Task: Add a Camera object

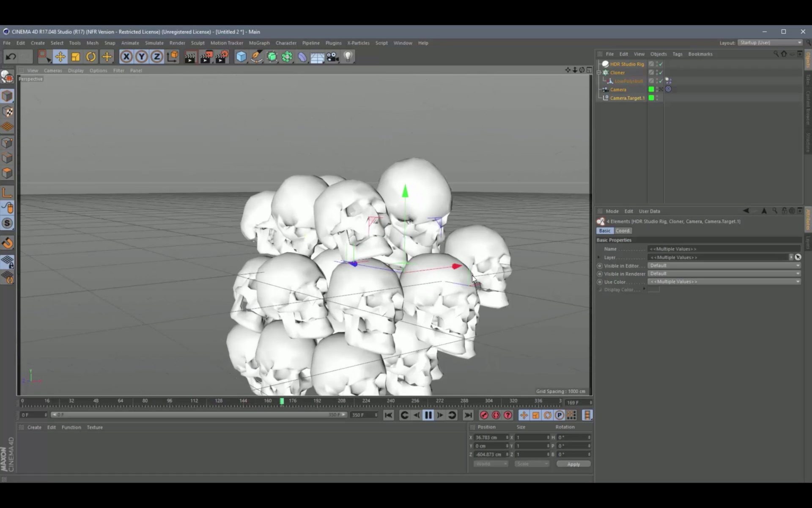Action: point(333,57)
